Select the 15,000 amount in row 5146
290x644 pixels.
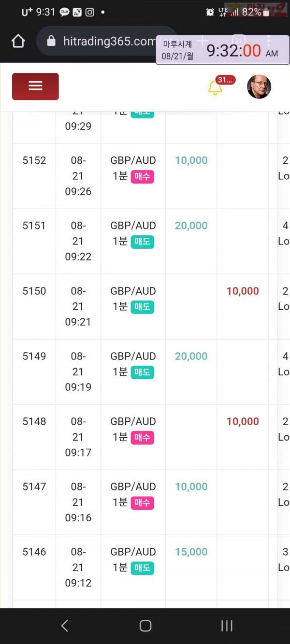coord(191,552)
